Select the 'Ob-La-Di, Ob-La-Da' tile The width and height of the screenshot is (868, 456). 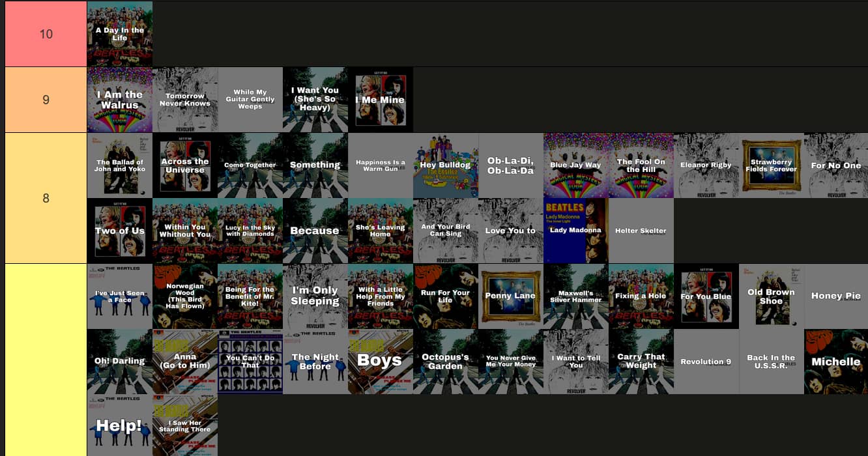click(x=511, y=165)
